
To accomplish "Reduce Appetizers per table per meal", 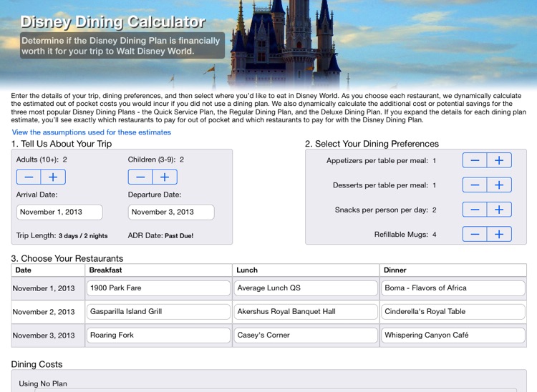I will point(475,160).
